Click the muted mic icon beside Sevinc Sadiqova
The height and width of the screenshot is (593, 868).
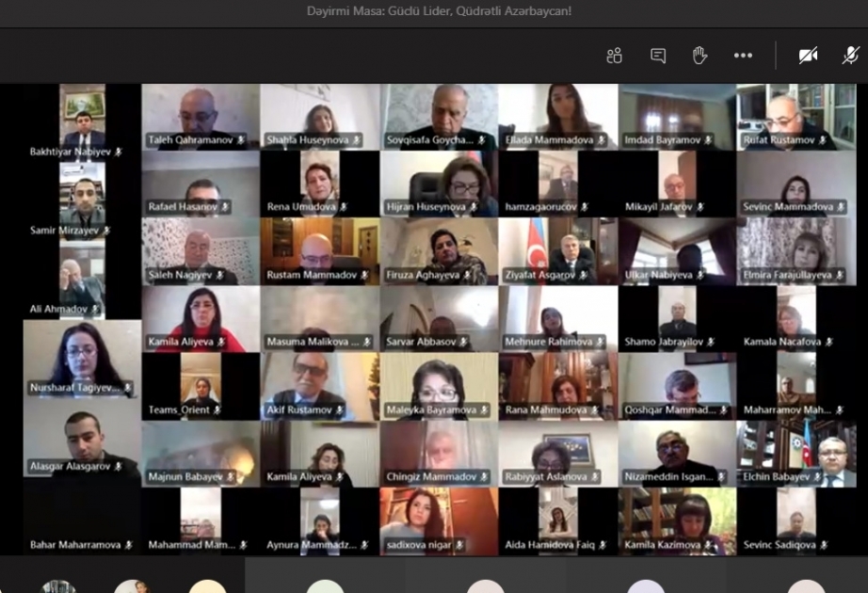pos(824,545)
